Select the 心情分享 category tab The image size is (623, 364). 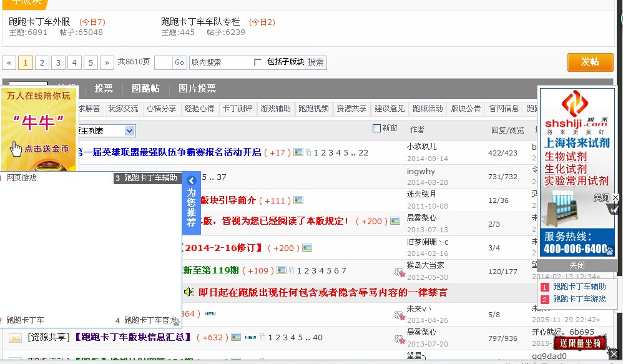pos(161,109)
